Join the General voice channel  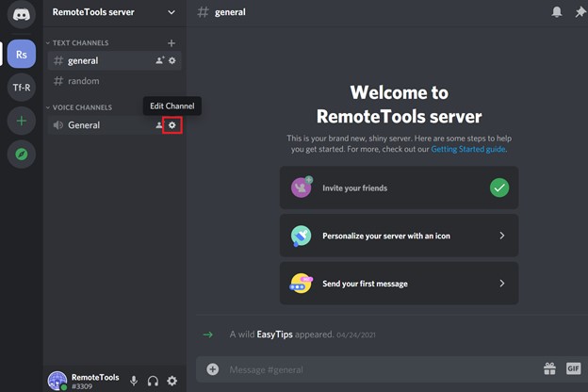click(114, 125)
